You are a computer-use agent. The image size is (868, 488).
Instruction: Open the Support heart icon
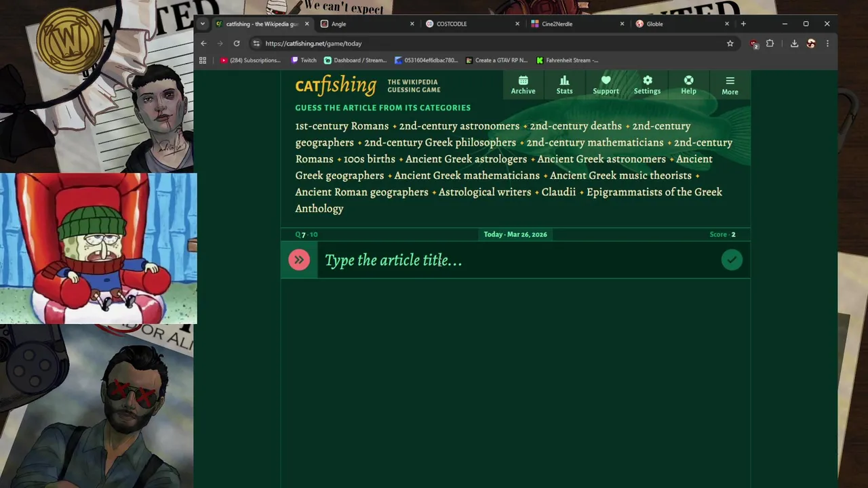606,85
